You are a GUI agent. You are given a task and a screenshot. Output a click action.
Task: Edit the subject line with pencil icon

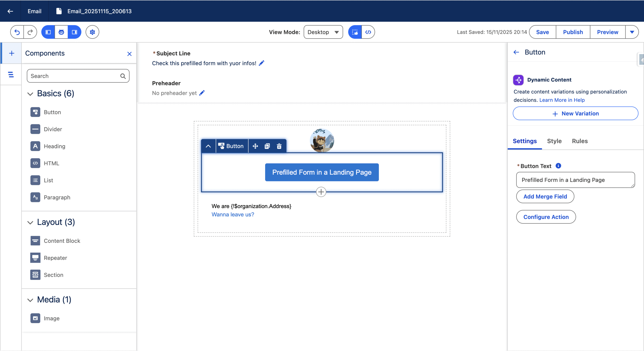[262, 63]
